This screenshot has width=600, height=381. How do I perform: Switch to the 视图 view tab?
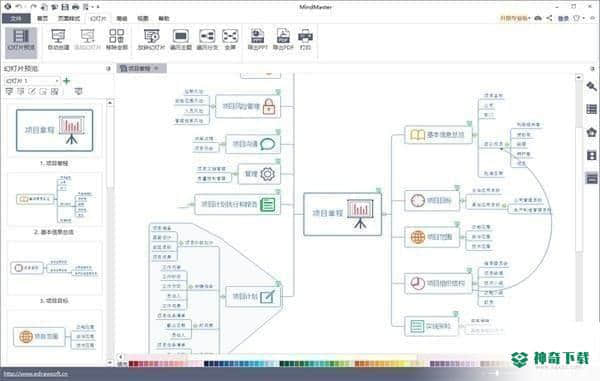[x=143, y=18]
